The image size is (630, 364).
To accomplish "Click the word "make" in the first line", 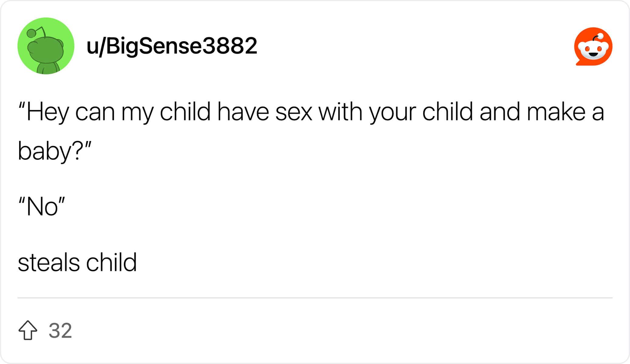I will click(x=556, y=112).
